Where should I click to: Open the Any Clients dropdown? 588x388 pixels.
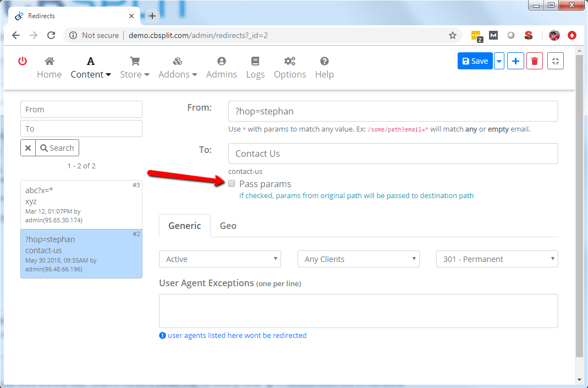[358, 259]
